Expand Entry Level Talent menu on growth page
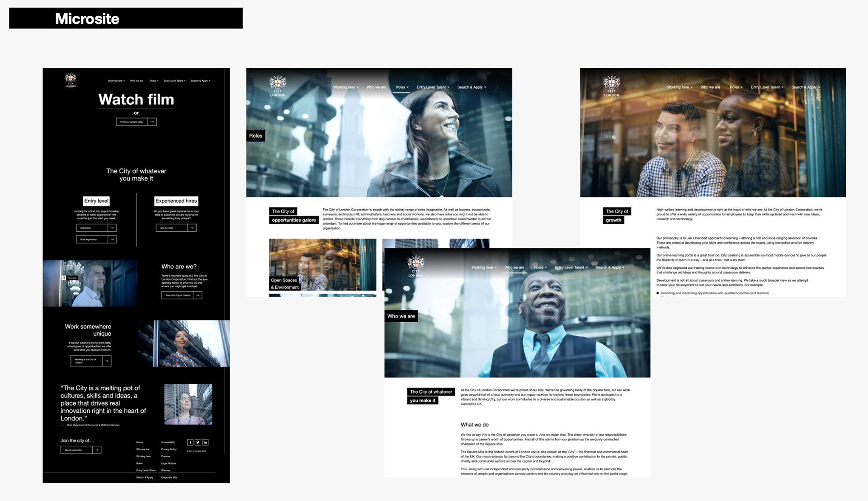This screenshot has height=501, width=868. point(767,87)
